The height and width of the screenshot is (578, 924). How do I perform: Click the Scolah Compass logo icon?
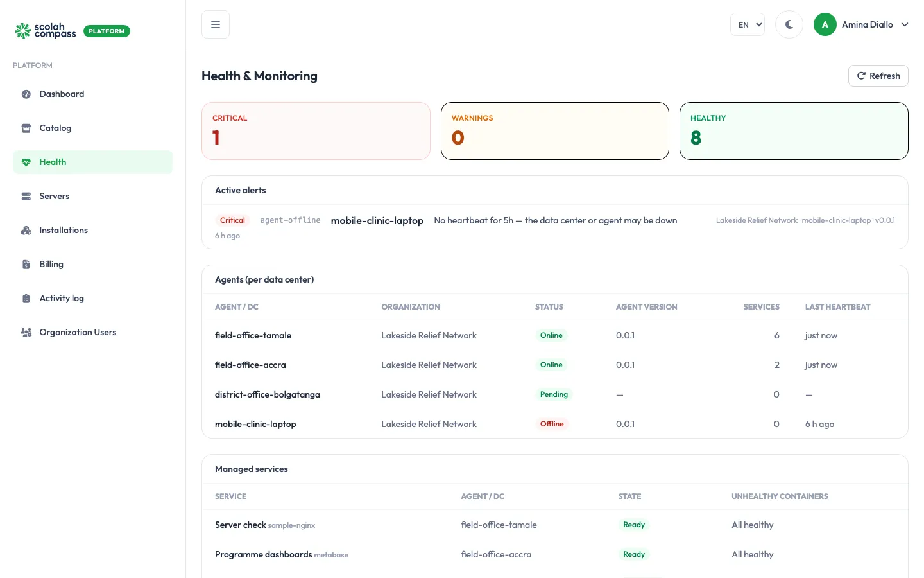pyautogui.click(x=23, y=31)
